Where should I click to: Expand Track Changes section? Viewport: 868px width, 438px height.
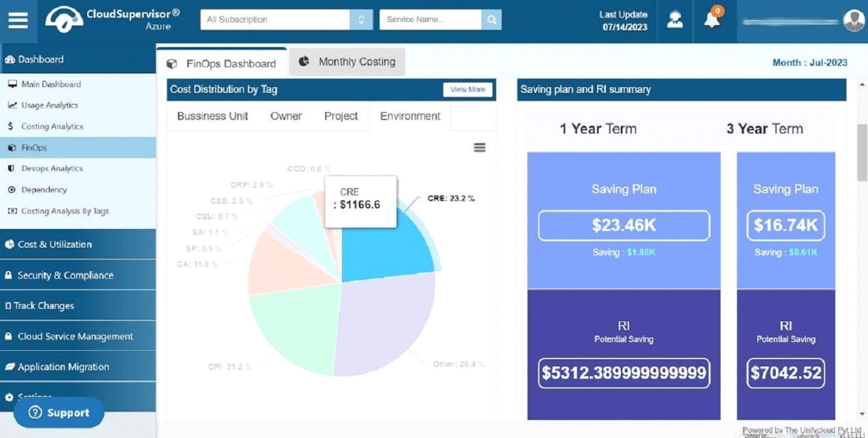[x=78, y=306]
